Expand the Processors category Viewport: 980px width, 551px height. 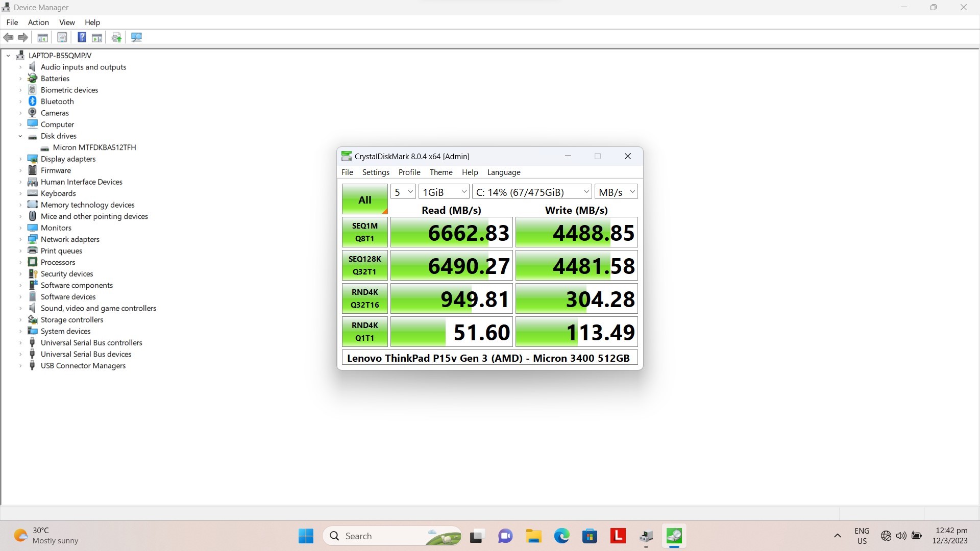(x=20, y=262)
